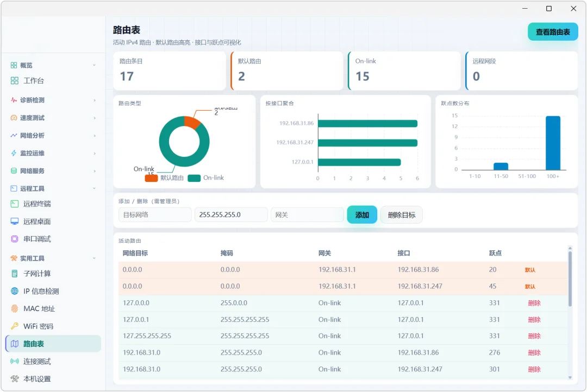The width and height of the screenshot is (587, 392).
Task: Open the IP 信息检测 globe icon
Action: (x=15, y=292)
